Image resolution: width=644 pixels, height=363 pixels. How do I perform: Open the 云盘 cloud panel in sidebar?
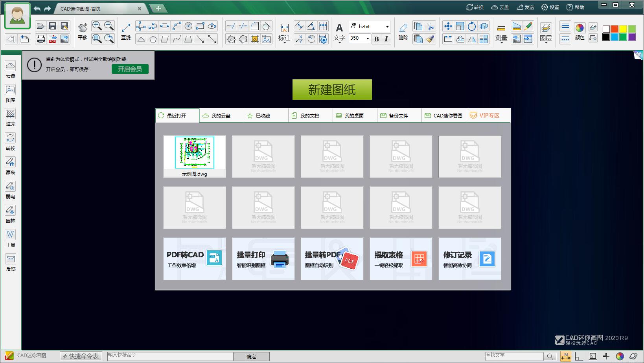click(x=11, y=70)
